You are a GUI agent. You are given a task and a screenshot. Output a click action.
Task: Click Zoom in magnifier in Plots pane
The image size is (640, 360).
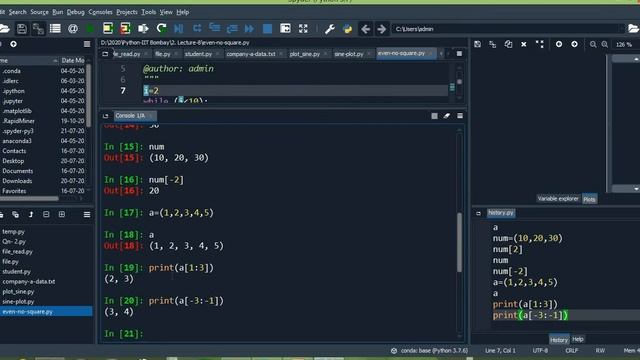(604, 44)
